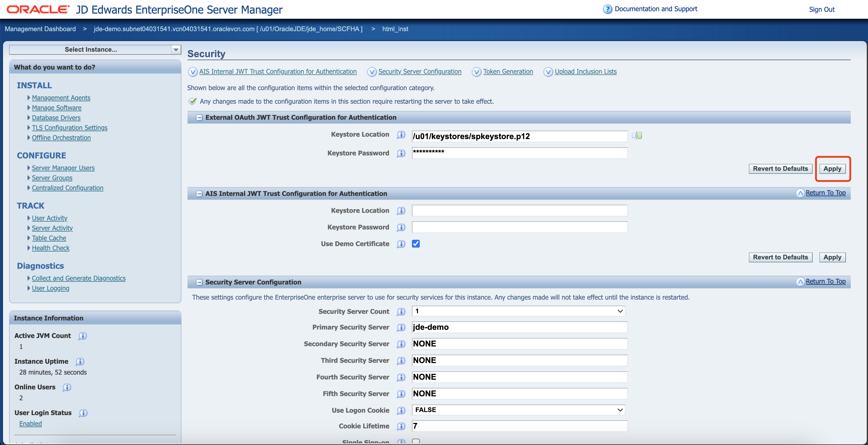Open the Use Logon Cookie dropdown
The width and height of the screenshot is (868, 445).
click(518, 410)
